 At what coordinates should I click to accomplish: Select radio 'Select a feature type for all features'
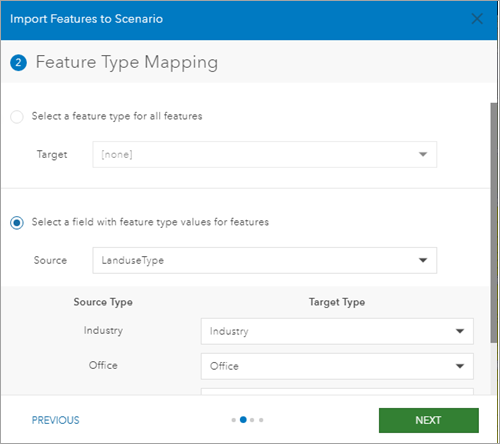coord(17,117)
